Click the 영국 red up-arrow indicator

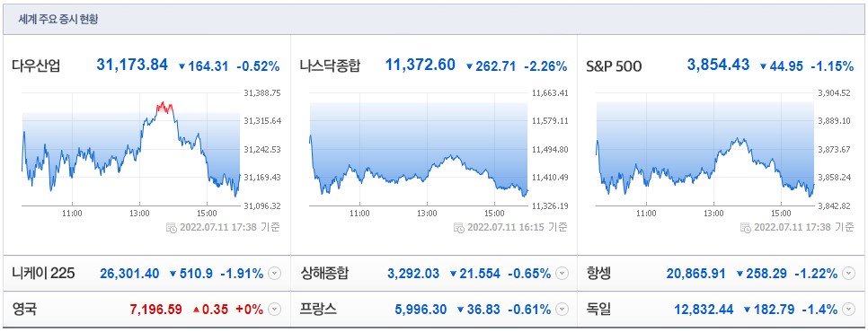[x=196, y=310]
